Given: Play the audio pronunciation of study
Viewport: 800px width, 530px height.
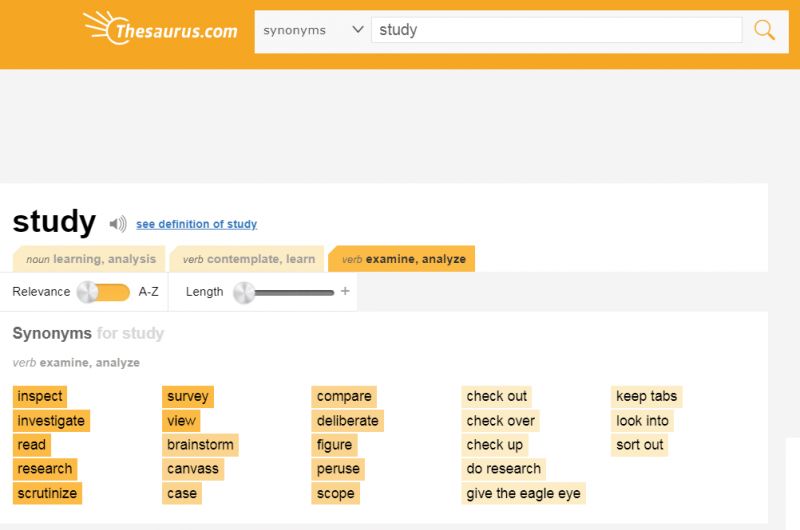Looking at the screenshot, I should point(118,224).
